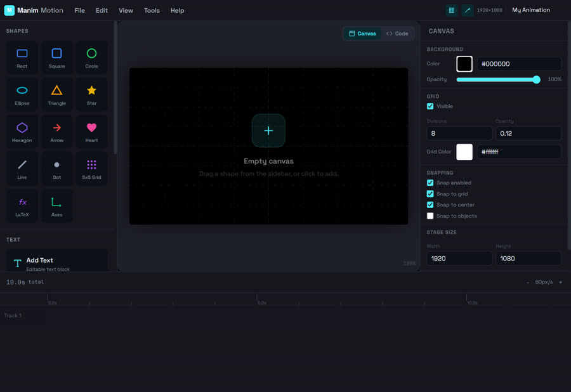Open the Tools menu
Screen dimensions: 571x392
point(152,11)
